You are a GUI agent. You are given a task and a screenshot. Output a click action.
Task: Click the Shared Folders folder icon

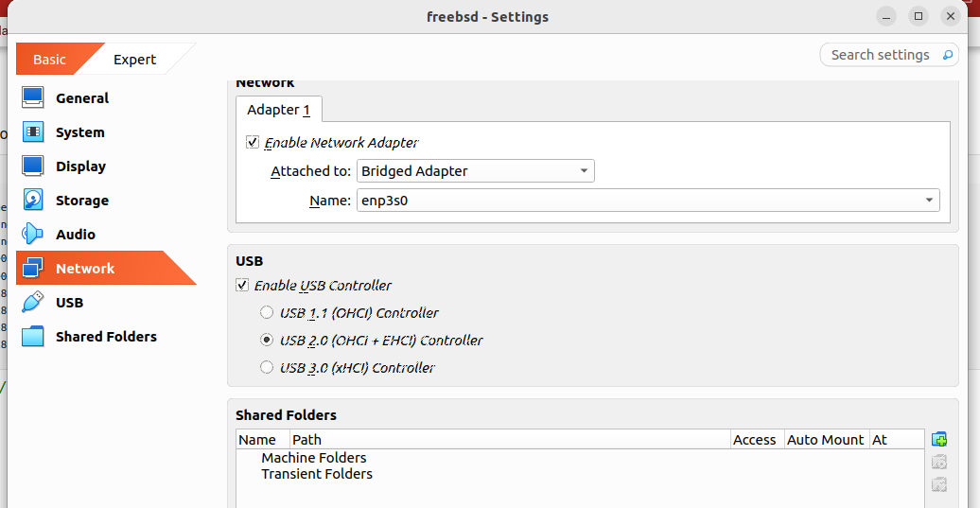click(x=33, y=337)
